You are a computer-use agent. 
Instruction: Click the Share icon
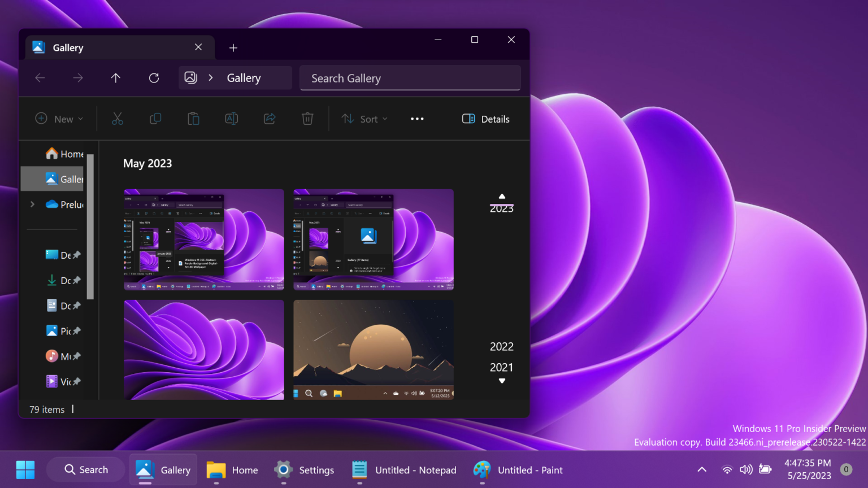tap(270, 119)
